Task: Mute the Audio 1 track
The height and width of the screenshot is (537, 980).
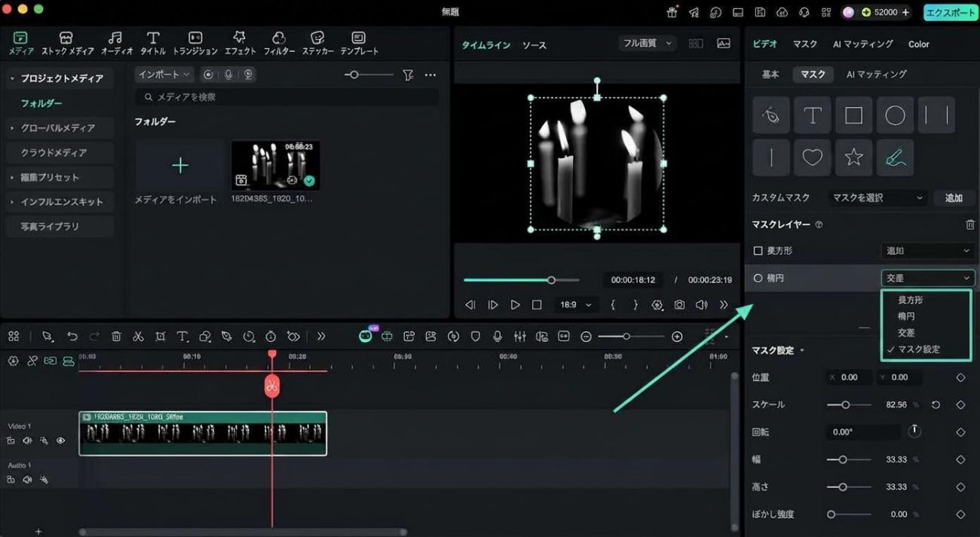Action: (28, 479)
